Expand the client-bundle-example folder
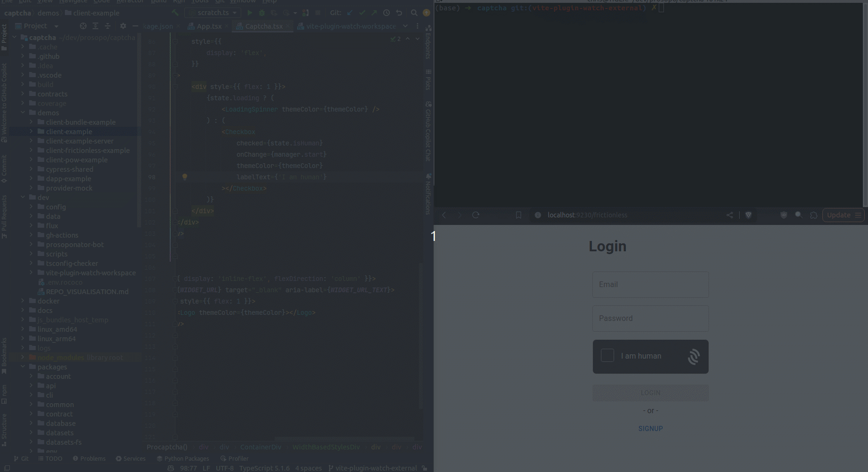Image resolution: width=868 pixels, height=472 pixels. pyautogui.click(x=31, y=122)
